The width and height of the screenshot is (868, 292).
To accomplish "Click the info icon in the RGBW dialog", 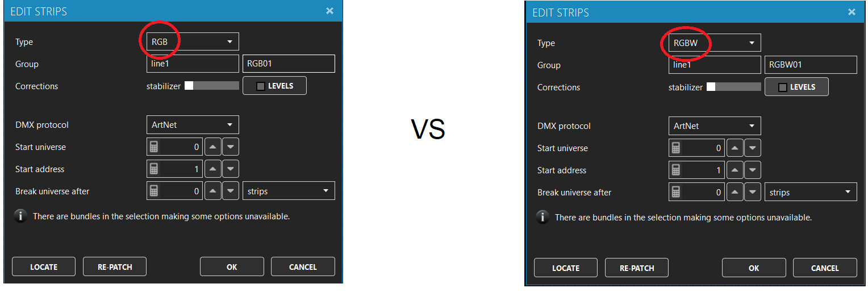I will pos(543,218).
